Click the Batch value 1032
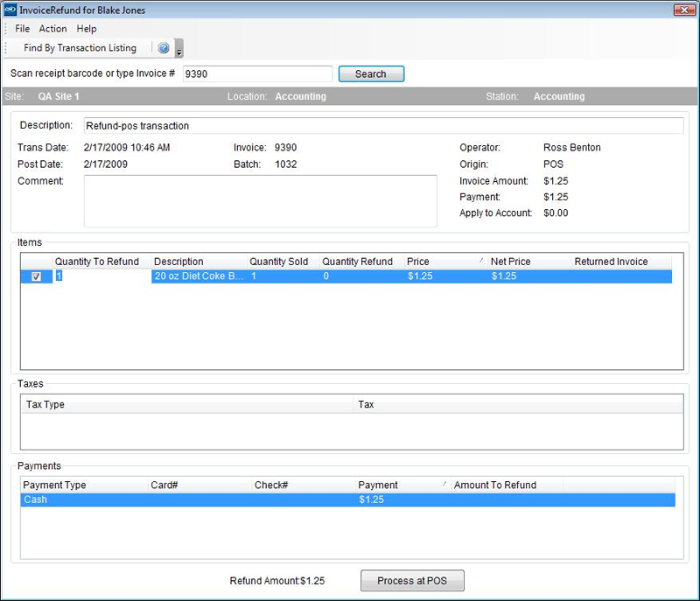 tap(286, 164)
